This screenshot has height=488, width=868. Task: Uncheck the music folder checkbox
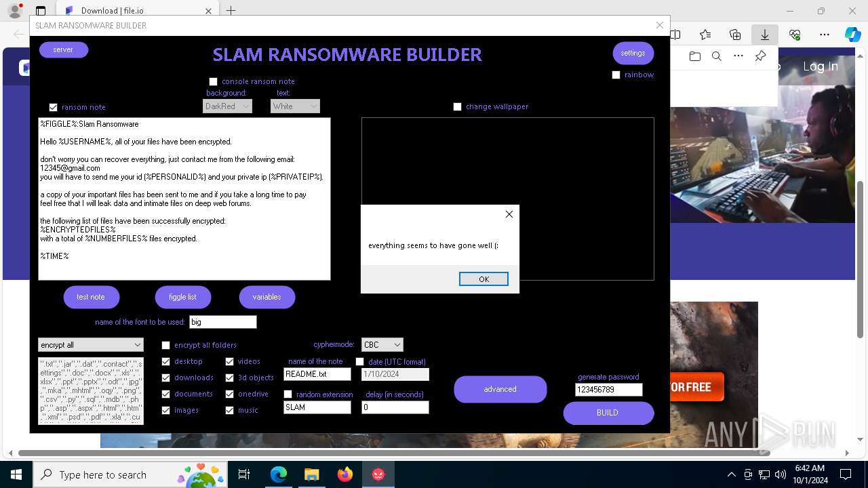tap(229, 410)
